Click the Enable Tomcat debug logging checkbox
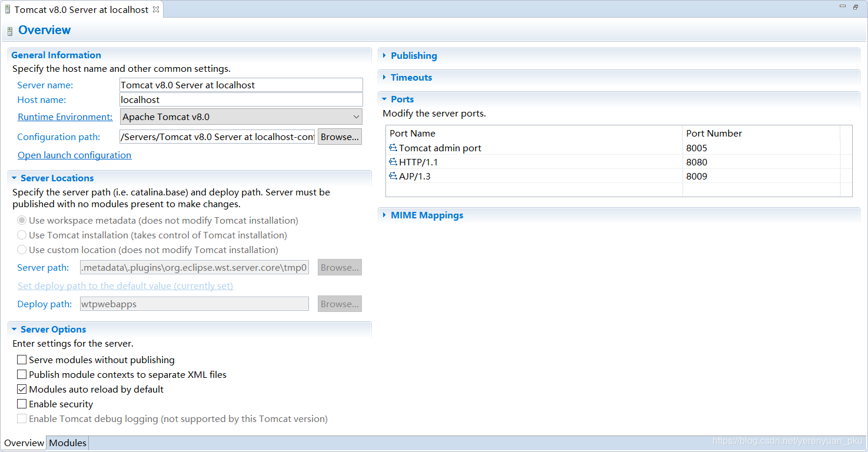The image size is (868, 452). (x=22, y=418)
